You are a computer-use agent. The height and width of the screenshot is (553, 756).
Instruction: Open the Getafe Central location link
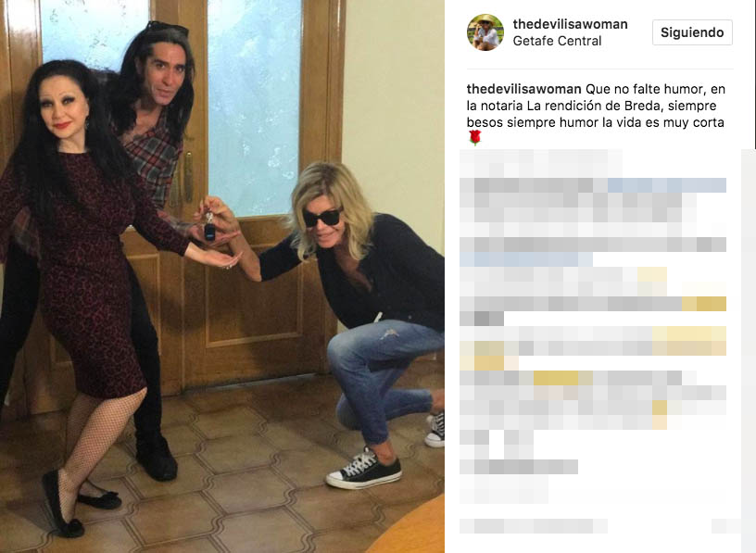pyautogui.click(x=557, y=41)
